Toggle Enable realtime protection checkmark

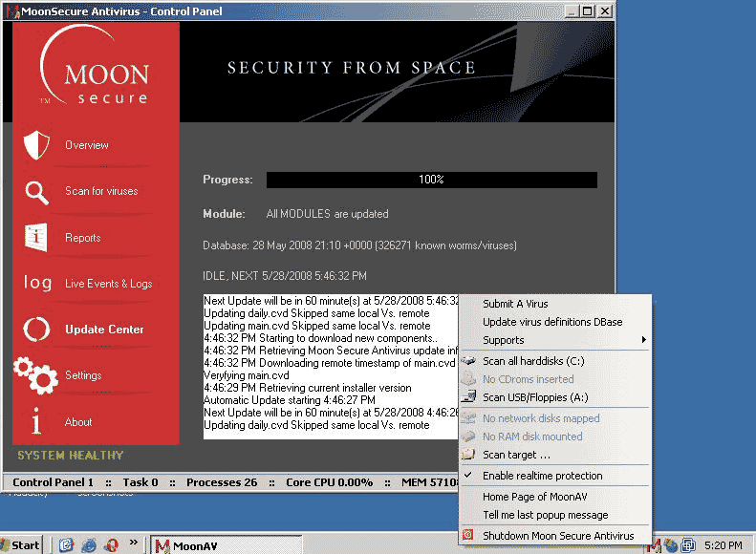coord(467,475)
